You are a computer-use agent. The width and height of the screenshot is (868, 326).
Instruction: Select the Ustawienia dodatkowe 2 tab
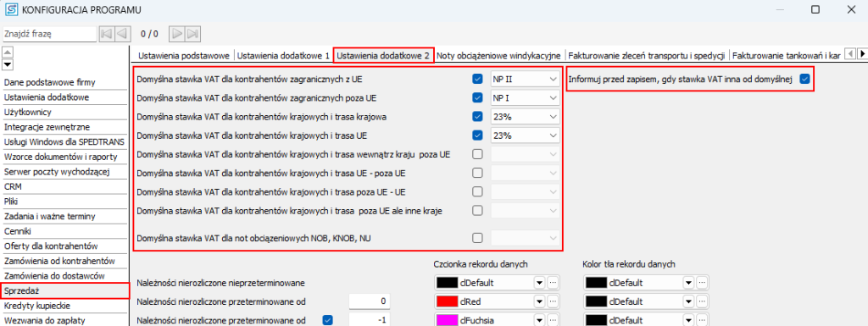384,56
